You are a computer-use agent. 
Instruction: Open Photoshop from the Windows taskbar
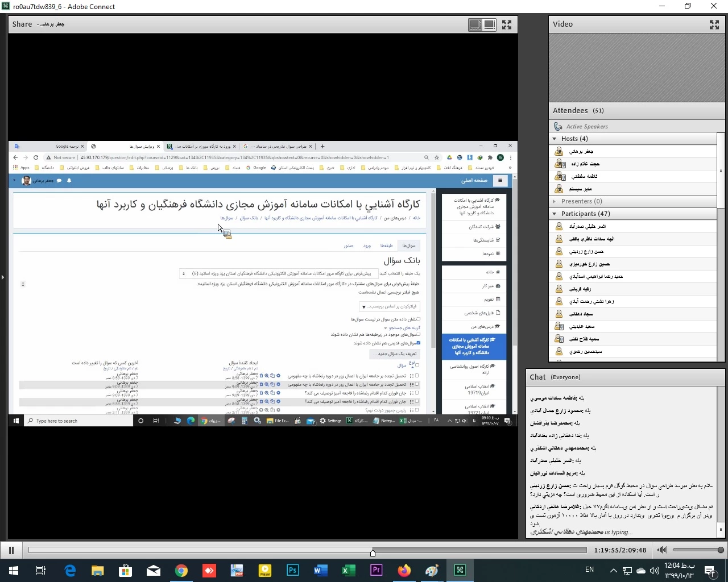(293, 570)
